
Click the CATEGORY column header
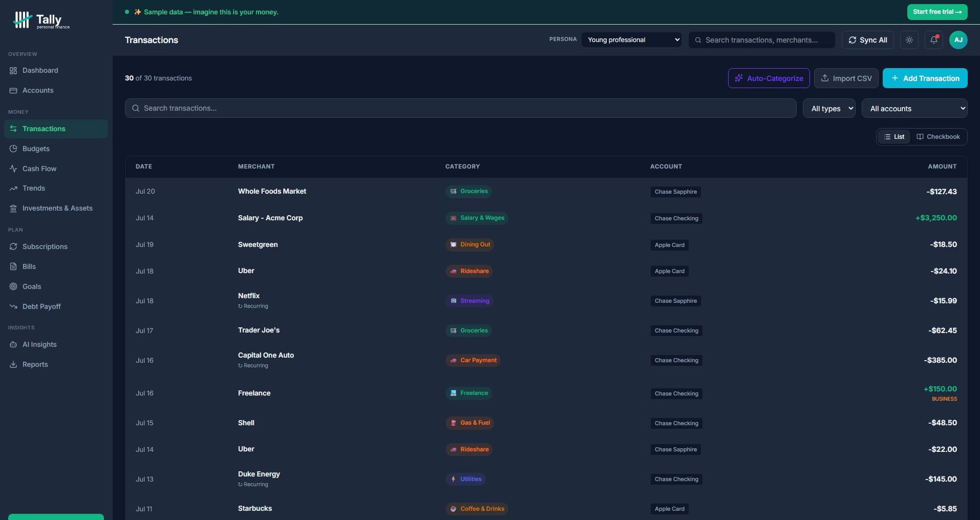click(462, 167)
